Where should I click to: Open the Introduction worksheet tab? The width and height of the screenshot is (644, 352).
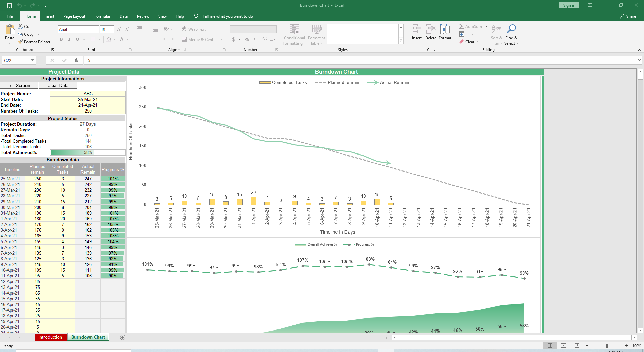50,337
